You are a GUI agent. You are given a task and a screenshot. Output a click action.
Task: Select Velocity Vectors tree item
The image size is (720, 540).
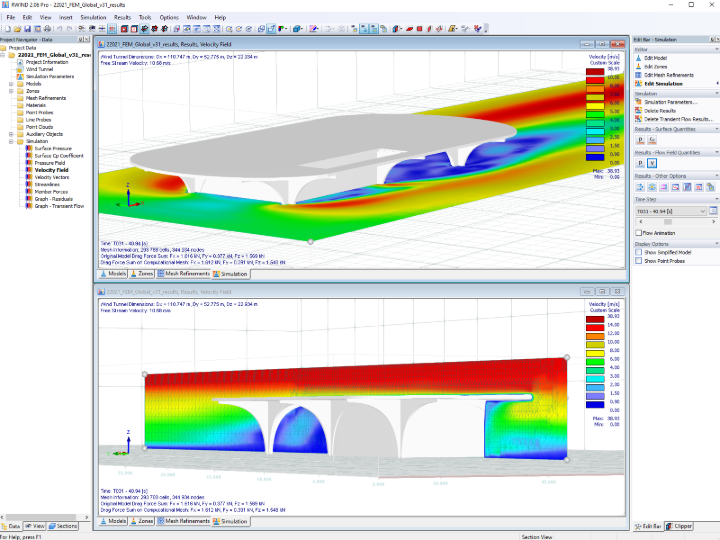51,177
